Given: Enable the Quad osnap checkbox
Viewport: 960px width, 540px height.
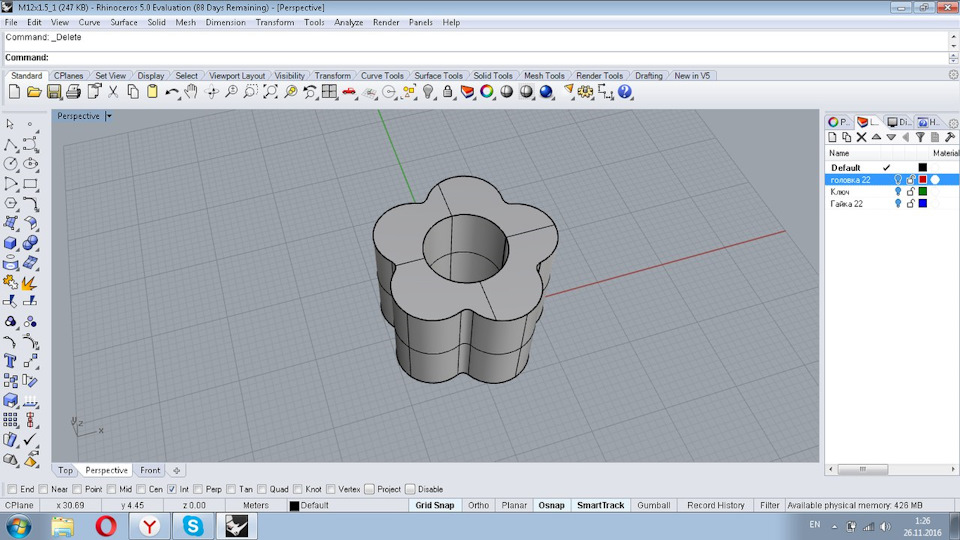Looking at the screenshot, I should point(261,489).
